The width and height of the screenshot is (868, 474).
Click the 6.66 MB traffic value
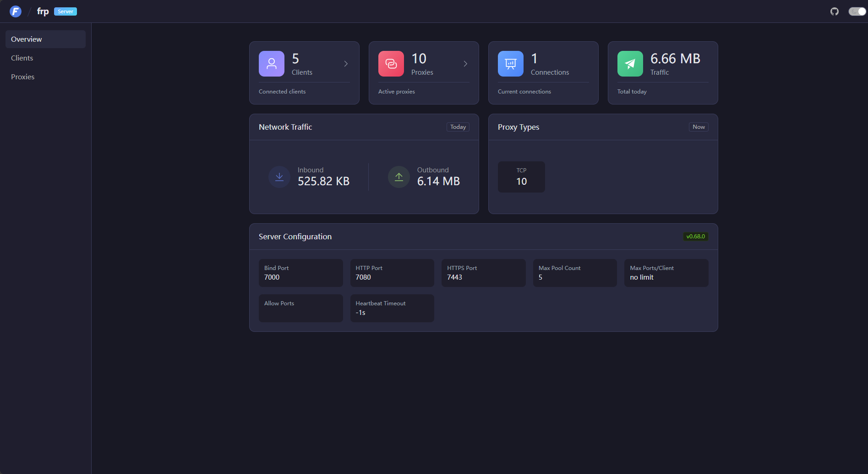pos(675,59)
